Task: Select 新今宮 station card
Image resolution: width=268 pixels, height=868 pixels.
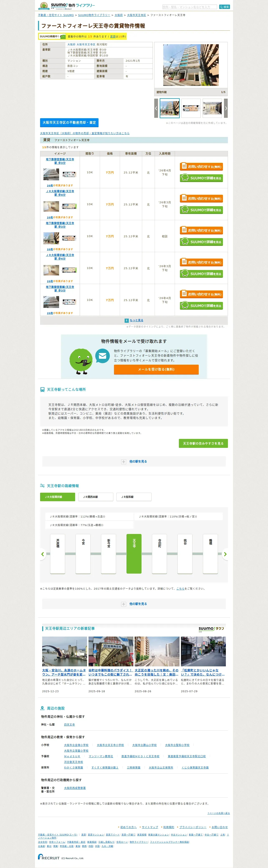Action: coord(109,554)
